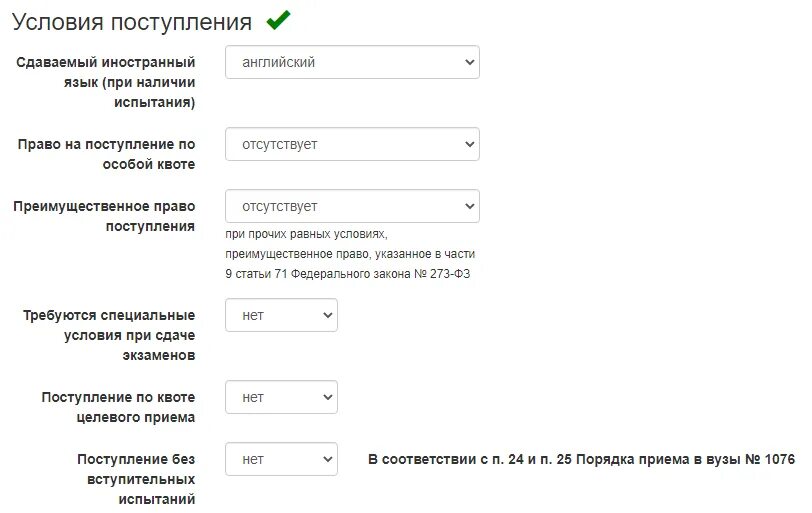Click the green checkmark beside Условия поступления
The width and height of the screenshot is (812, 513).
coord(279,20)
